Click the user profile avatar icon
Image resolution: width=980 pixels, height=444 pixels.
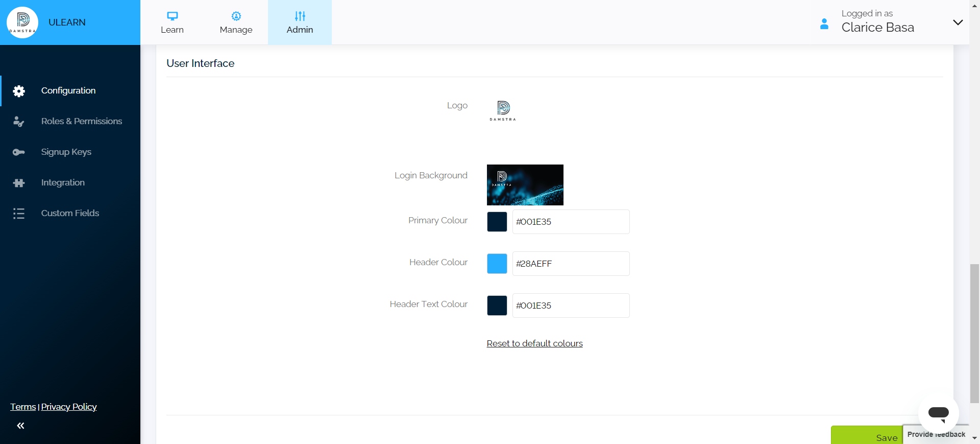coord(824,24)
